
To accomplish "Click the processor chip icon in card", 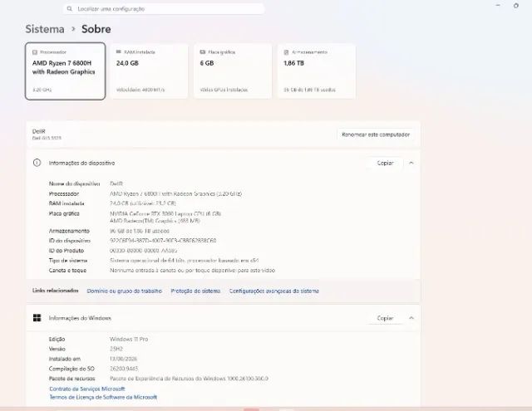I will 35,52.
